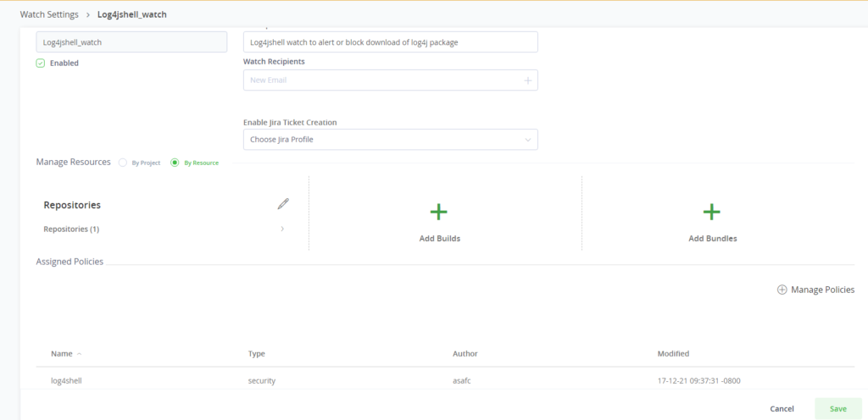Viewport: 868px width, 420px height.
Task: Click the watch name field Log4jshell_watch
Action: click(x=131, y=42)
